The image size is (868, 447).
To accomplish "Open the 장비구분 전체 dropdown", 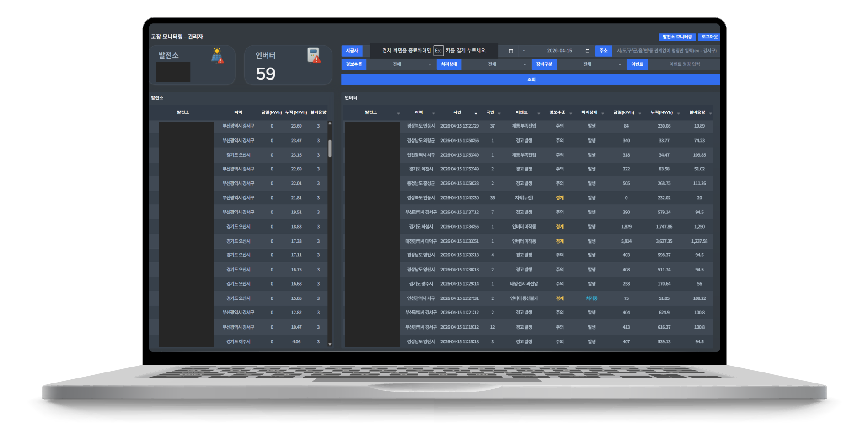I will pyautogui.click(x=590, y=64).
